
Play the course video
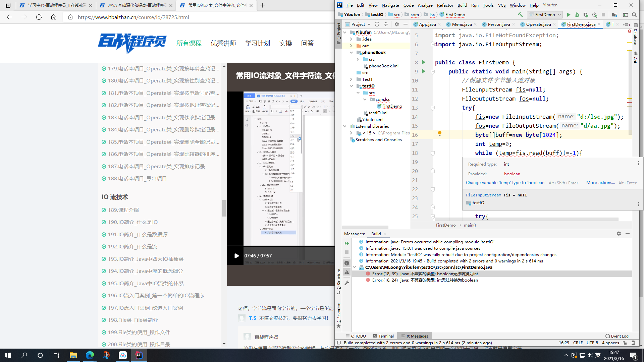236,256
